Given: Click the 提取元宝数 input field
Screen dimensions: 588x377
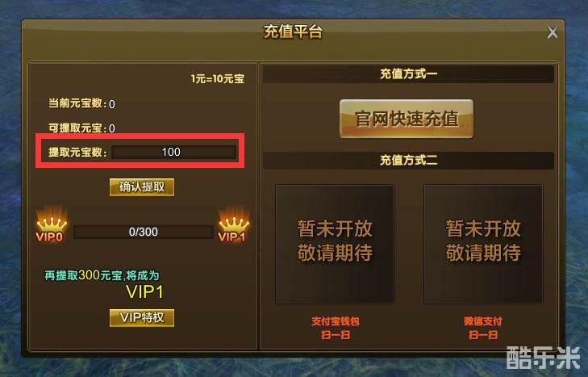Looking at the screenshot, I should tap(174, 152).
